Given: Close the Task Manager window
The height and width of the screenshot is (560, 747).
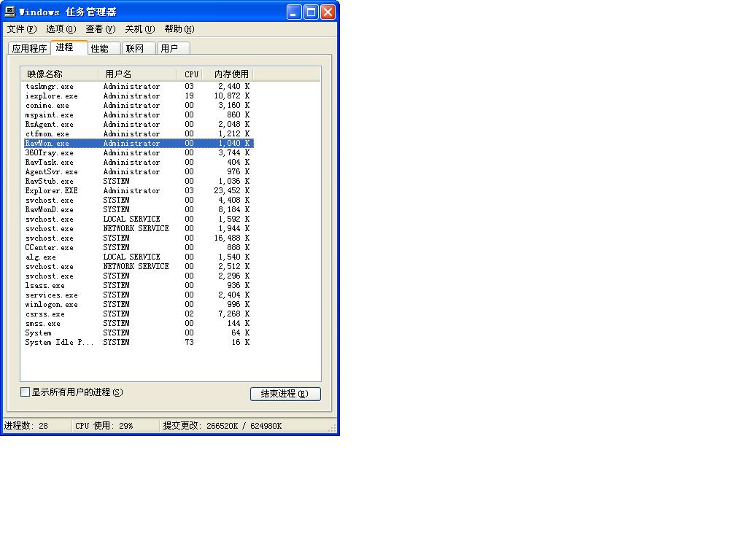Looking at the screenshot, I should coord(328,12).
